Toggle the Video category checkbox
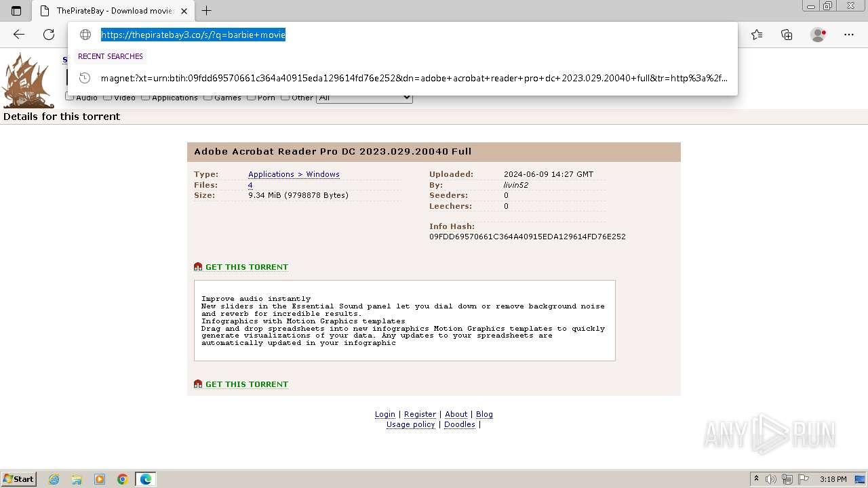This screenshot has width=868, height=488. tap(107, 97)
